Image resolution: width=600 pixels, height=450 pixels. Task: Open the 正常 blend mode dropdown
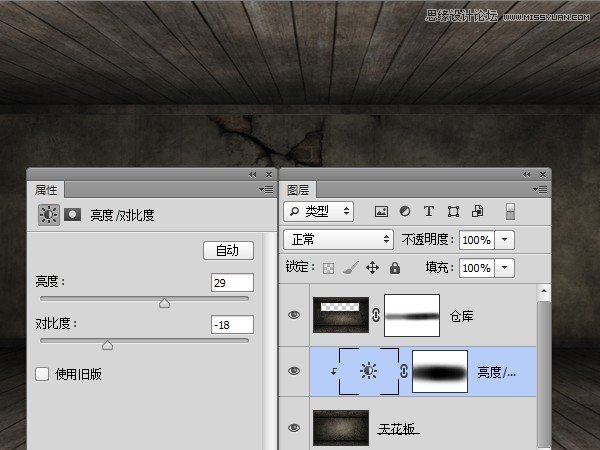click(x=338, y=240)
